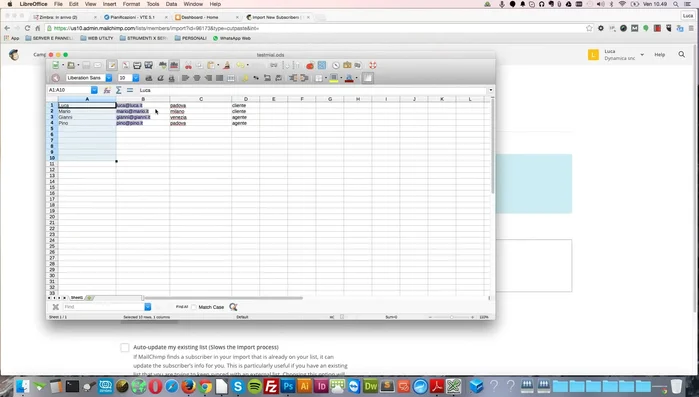The width and height of the screenshot is (699, 397).
Task: Expand the formula bar arrow
Action: (491, 90)
